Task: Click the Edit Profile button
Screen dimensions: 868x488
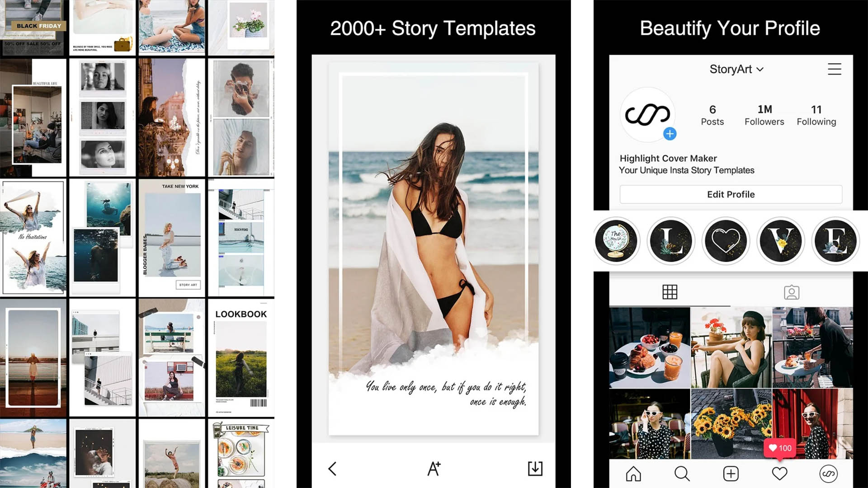Action: coord(730,194)
